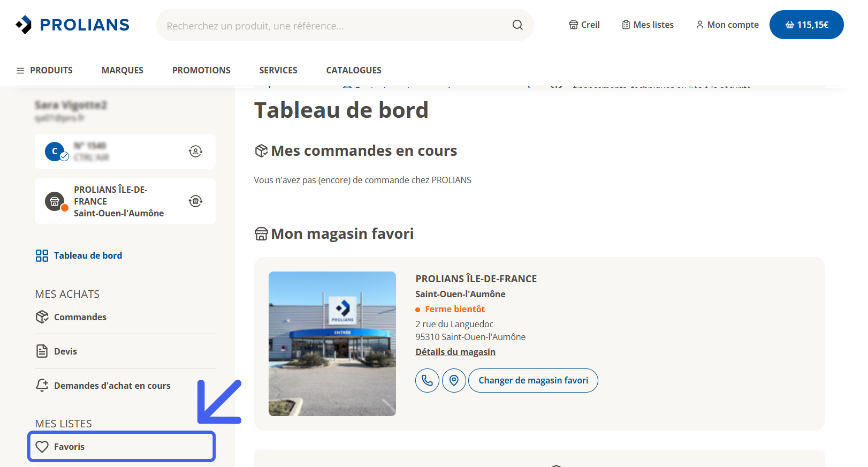The image size is (868, 467).
Task: Click the Ferme bientôt status text
Action: click(x=455, y=309)
